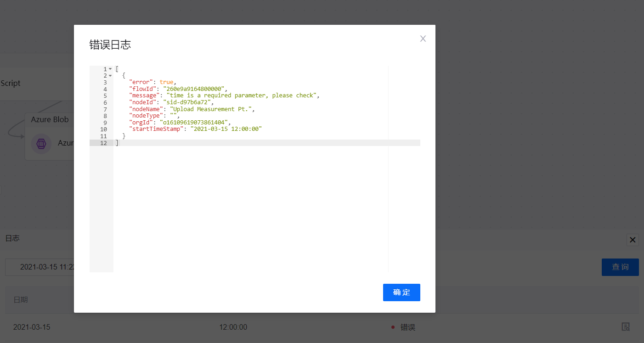Click the "nodeType" key in the JSON
The width and height of the screenshot is (644, 343).
[x=146, y=116]
